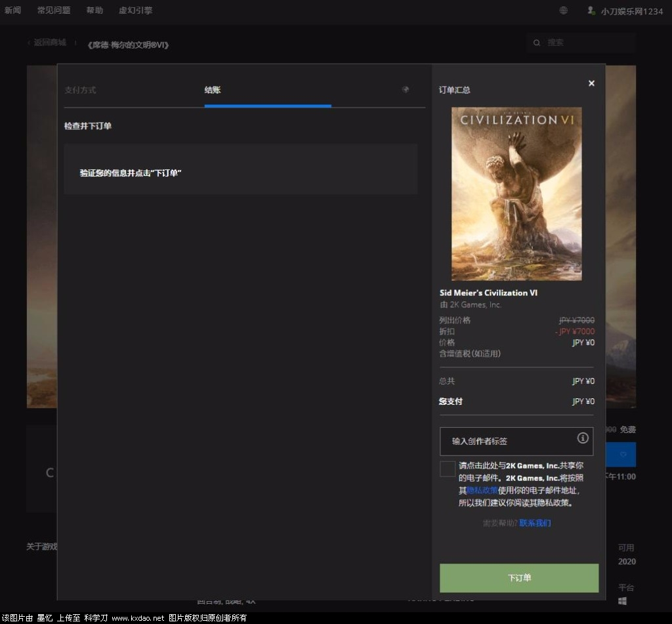Image resolution: width=672 pixels, height=624 pixels.
Task: Open the 隐私政策 privacy policy link
Action: point(482,490)
